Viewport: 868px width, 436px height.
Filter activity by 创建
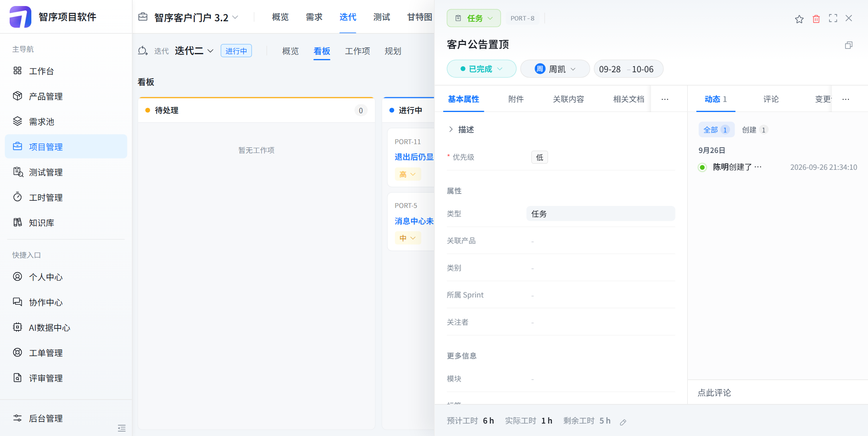click(755, 130)
